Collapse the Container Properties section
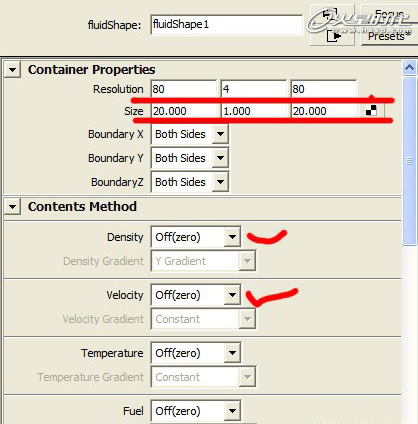Viewport: 418px width, 424px height. click(12, 70)
